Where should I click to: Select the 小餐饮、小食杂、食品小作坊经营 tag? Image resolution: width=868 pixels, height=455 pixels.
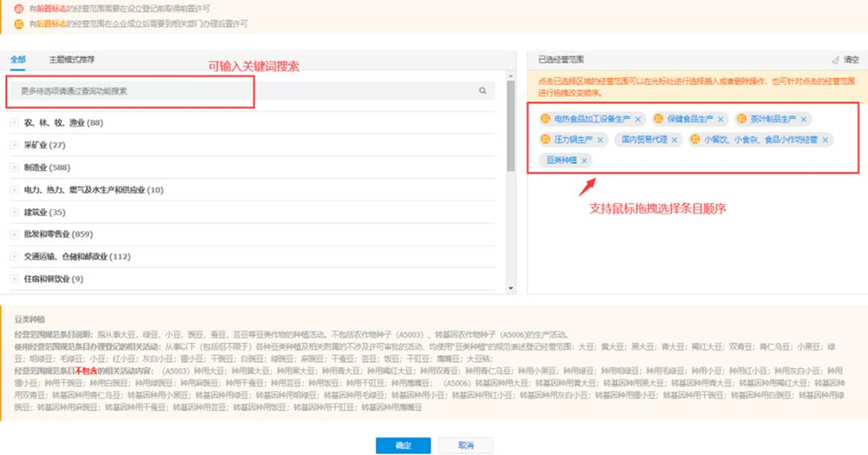pos(760,140)
